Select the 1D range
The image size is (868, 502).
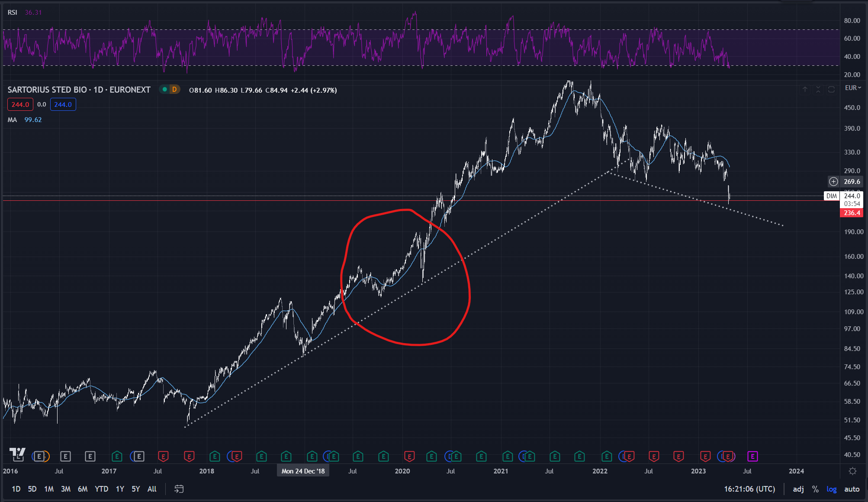point(16,489)
